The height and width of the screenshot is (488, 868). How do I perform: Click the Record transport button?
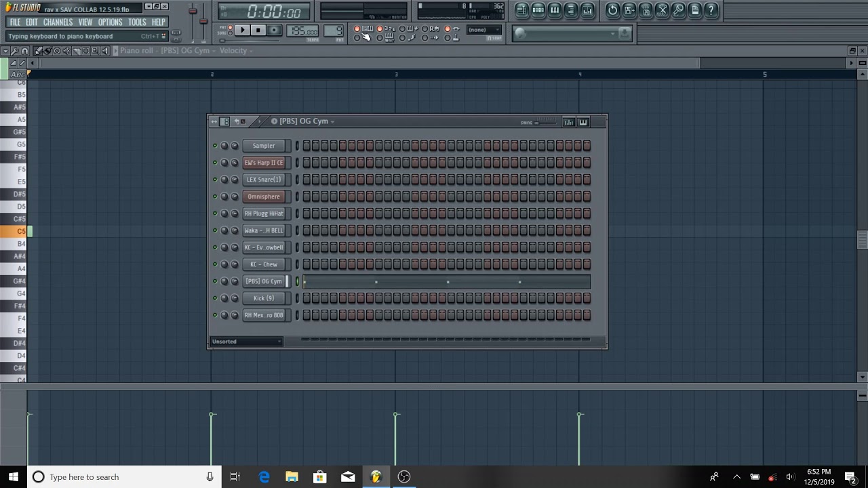[273, 30]
